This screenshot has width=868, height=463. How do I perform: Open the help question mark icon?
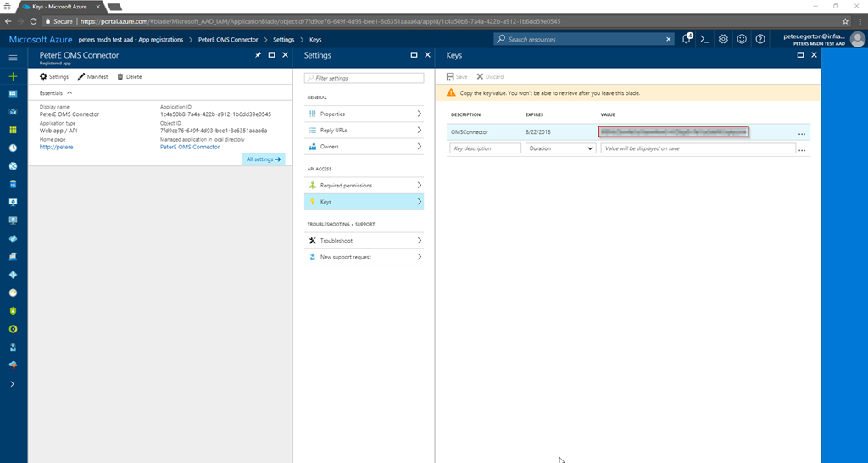760,39
